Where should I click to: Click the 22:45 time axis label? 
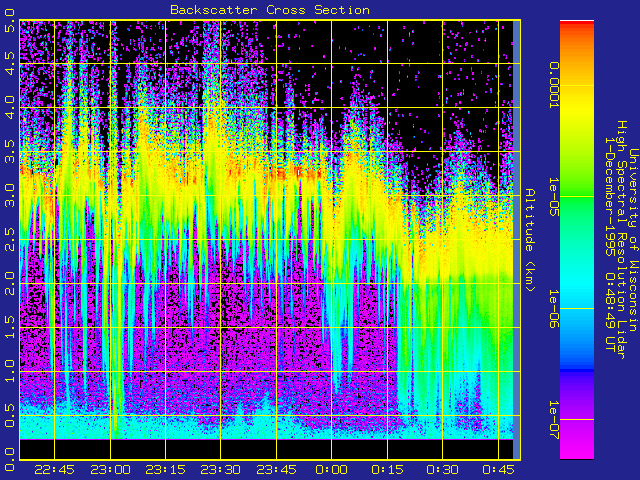click(x=54, y=470)
